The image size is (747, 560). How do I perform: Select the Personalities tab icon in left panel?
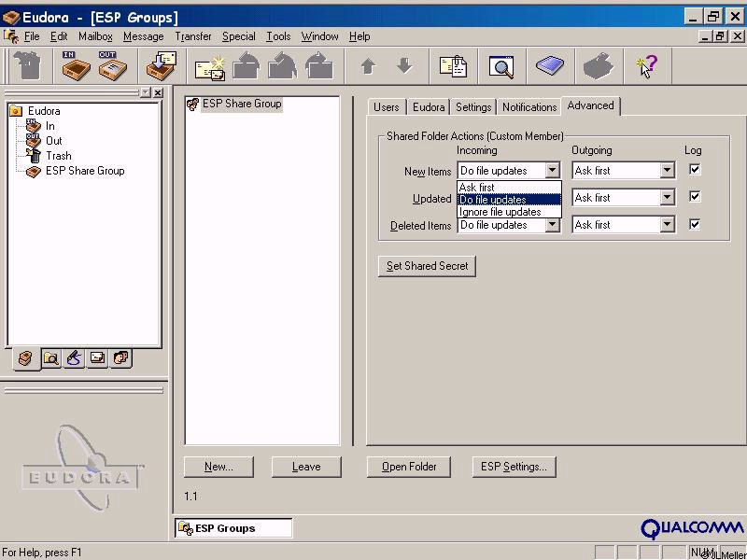point(121,358)
